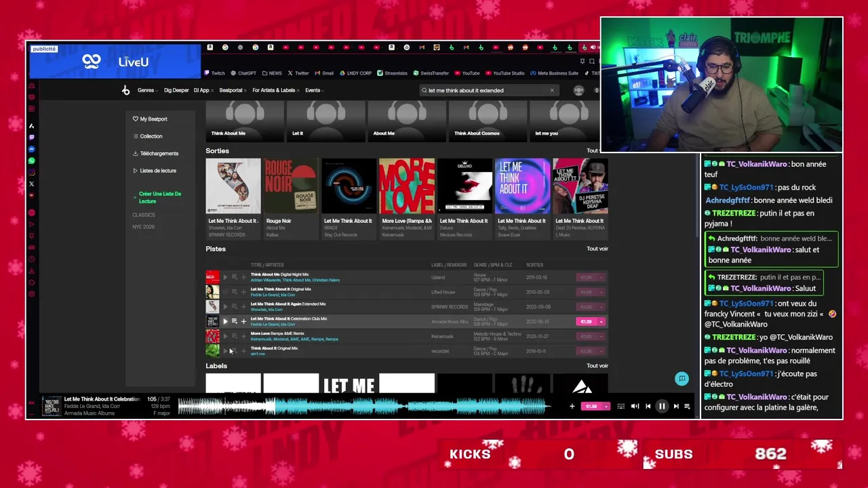The image size is (868, 488).
Task: Open WhatsApp in browser sidebar
Action: pos(31,161)
